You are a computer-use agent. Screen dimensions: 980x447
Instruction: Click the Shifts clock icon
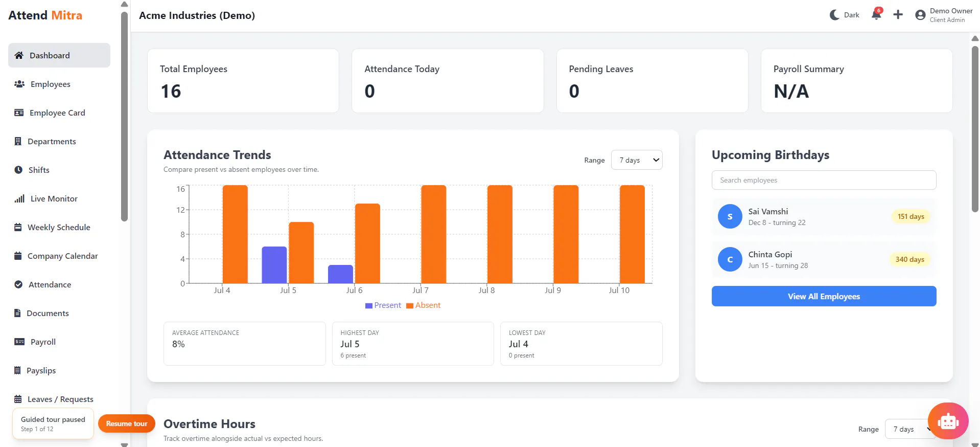18,170
